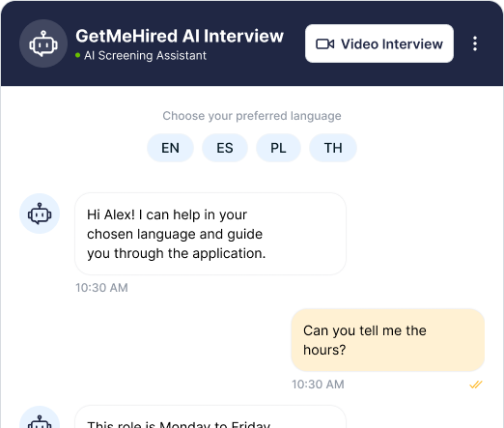Open the three-dot options menu
The width and height of the screenshot is (504, 428).
click(x=475, y=43)
